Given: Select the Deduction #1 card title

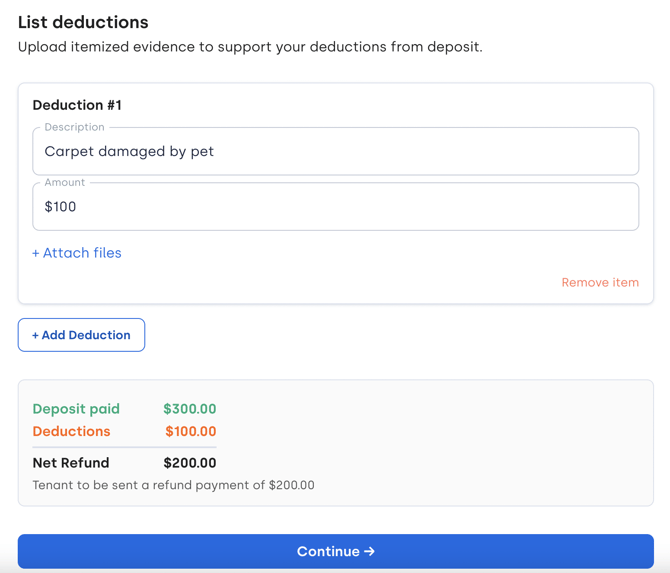Looking at the screenshot, I should pos(77,105).
